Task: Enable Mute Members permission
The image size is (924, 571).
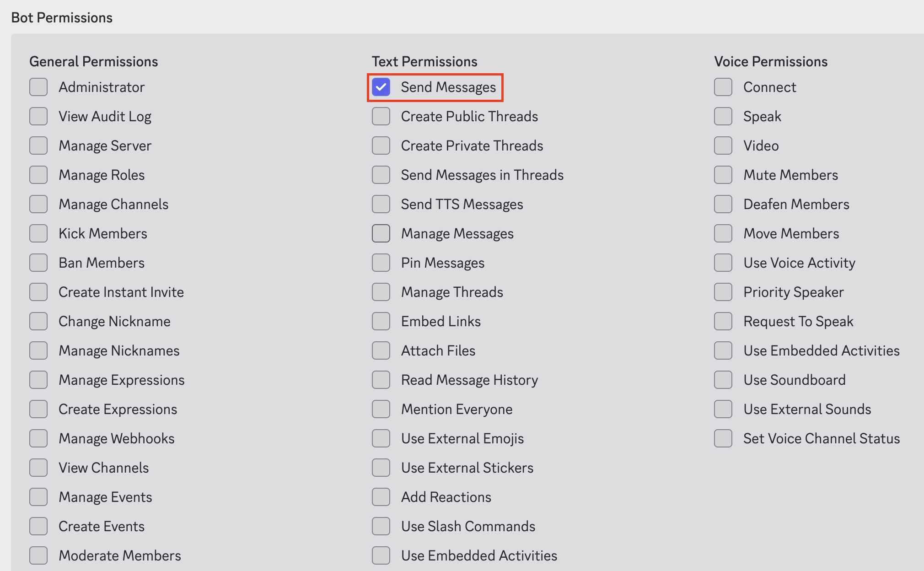Action: pyautogui.click(x=723, y=175)
